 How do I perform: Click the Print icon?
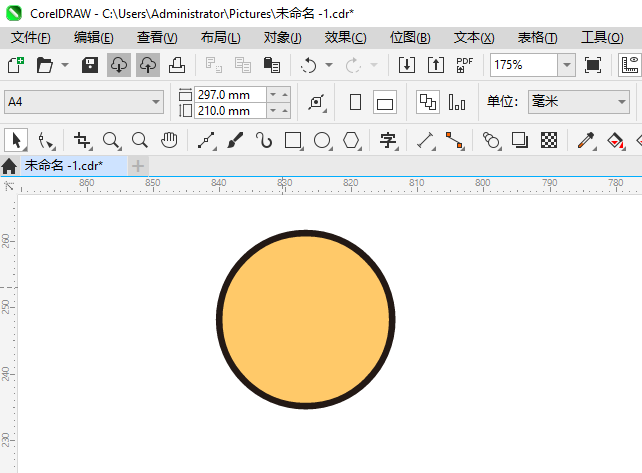click(x=177, y=65)
